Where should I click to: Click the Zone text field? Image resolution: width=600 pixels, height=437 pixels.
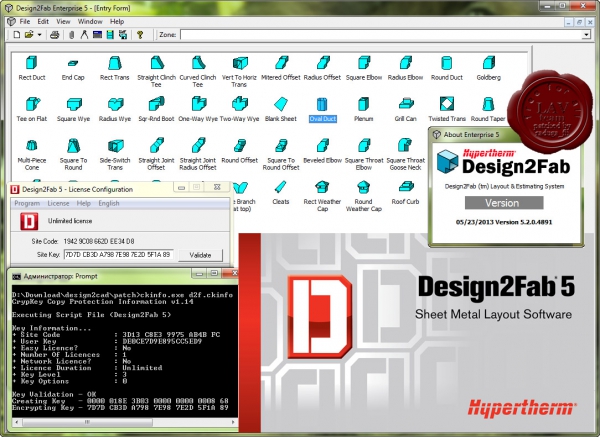click(x=381, y=35)
